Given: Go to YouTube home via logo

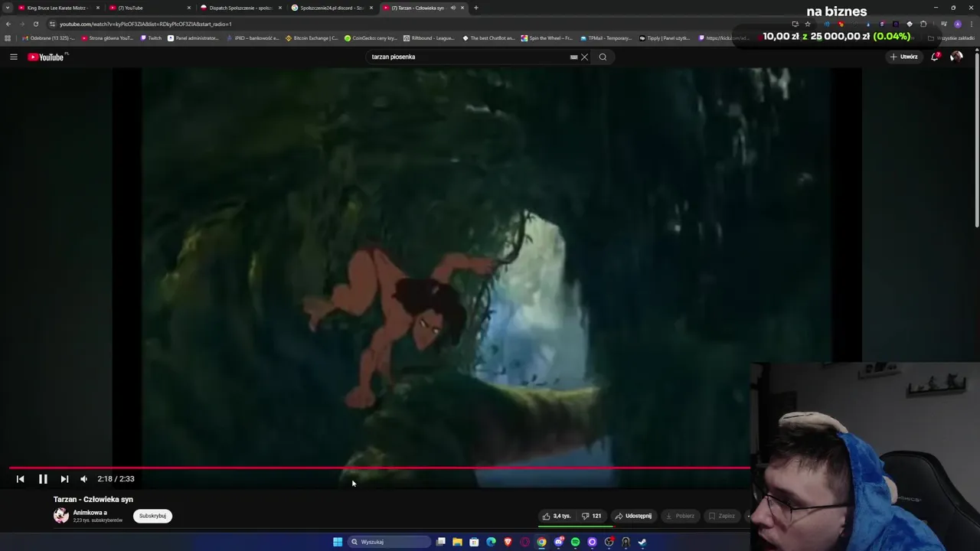Looking at the screenshot, I should [x=47, y=57].
